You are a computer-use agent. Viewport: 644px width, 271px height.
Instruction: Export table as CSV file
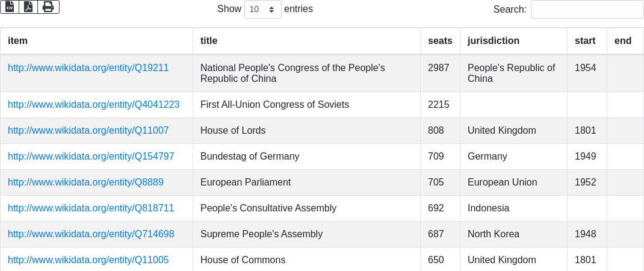10,7
